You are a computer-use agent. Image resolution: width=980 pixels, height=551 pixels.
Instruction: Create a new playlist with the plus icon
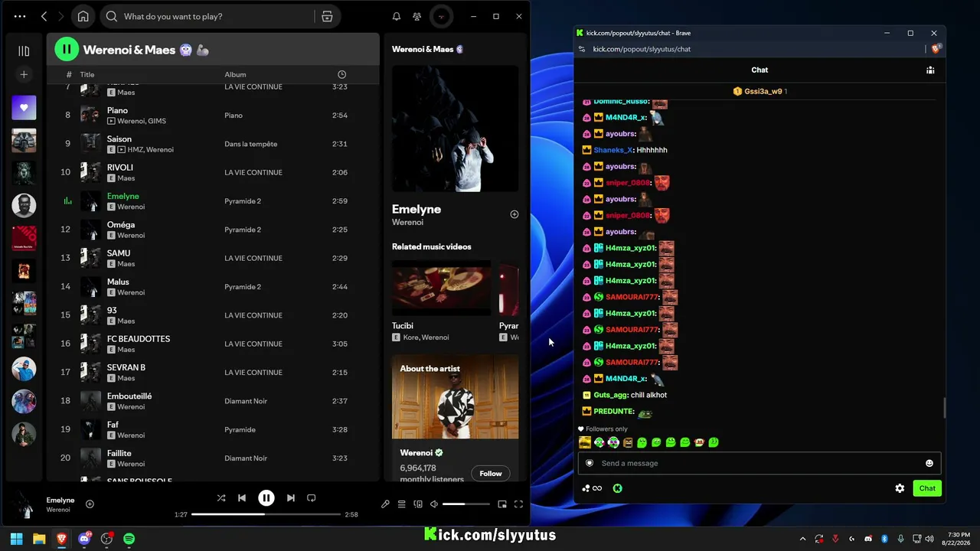click(x=24, y=74)
